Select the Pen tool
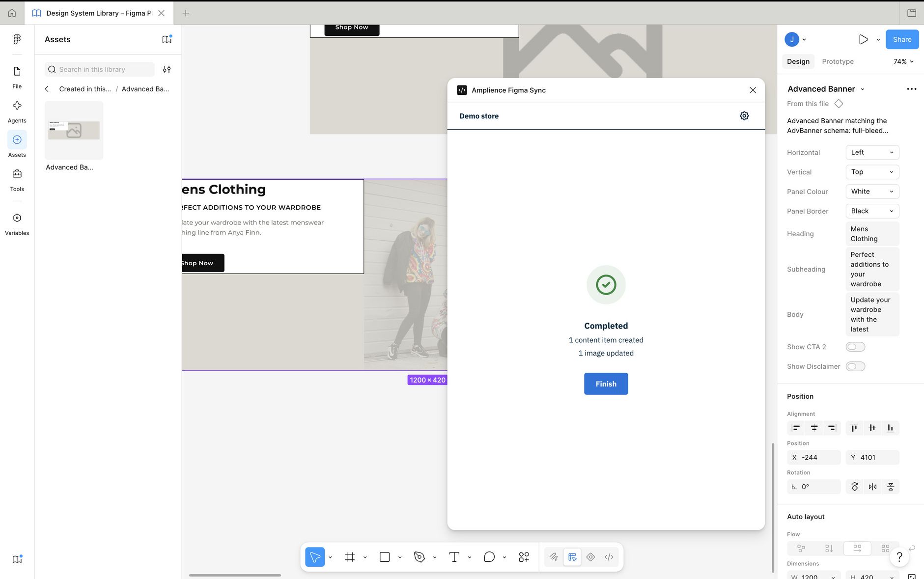The image size is (924, 579). tap(419, 557)
